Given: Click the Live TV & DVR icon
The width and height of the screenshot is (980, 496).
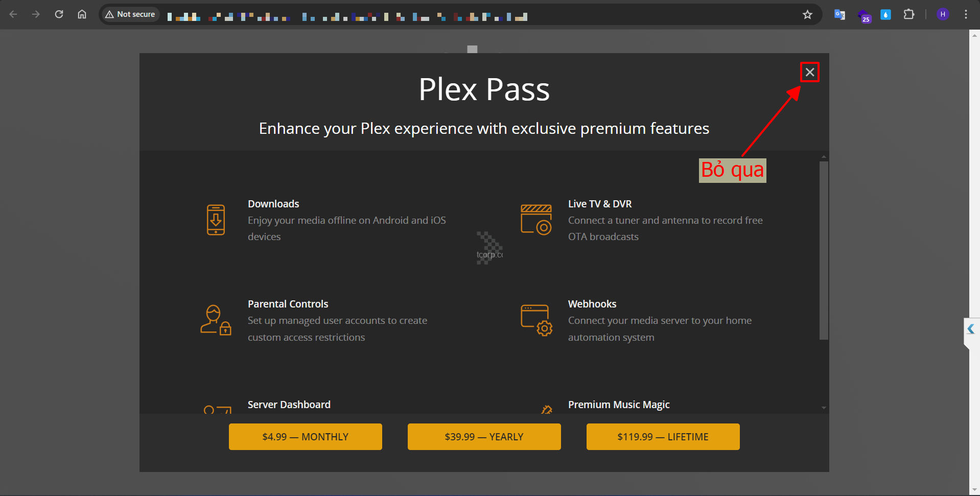Looking at the screenshot, I should pos(536,220).
